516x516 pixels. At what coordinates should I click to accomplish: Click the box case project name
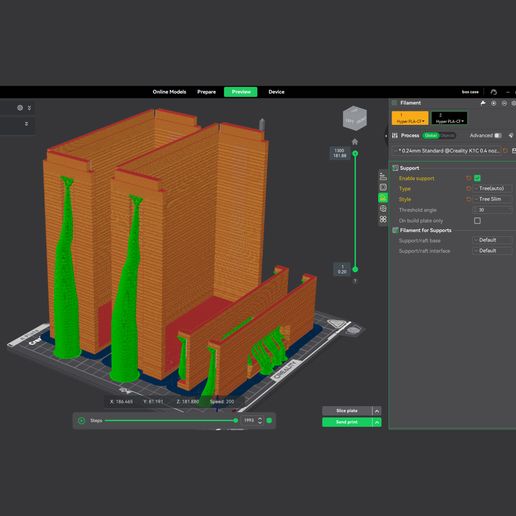(470, 92)
